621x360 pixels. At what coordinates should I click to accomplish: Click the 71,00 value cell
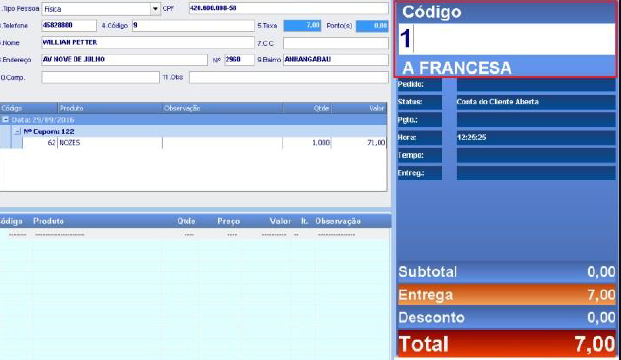(x=359, y=143)
